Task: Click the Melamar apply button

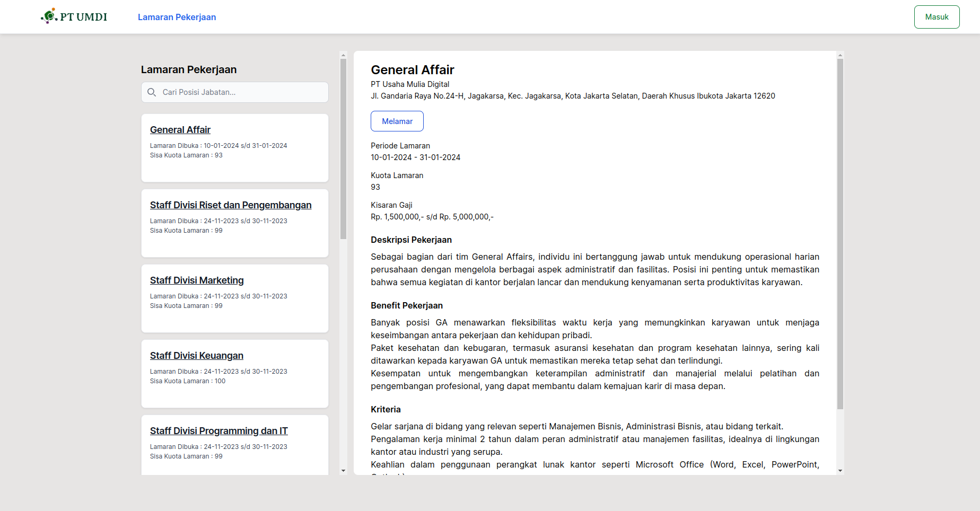Action: click(397, 121)
